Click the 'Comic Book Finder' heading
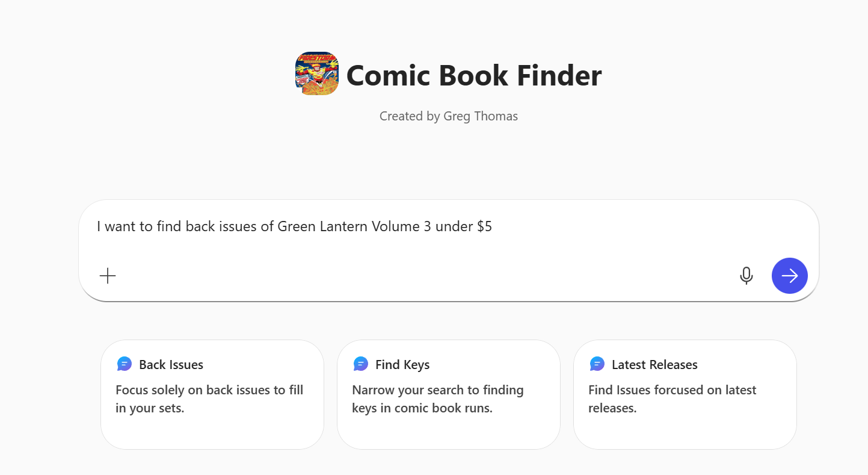The height and width of the screenshot is (475, 868). (x=473, y=76)
